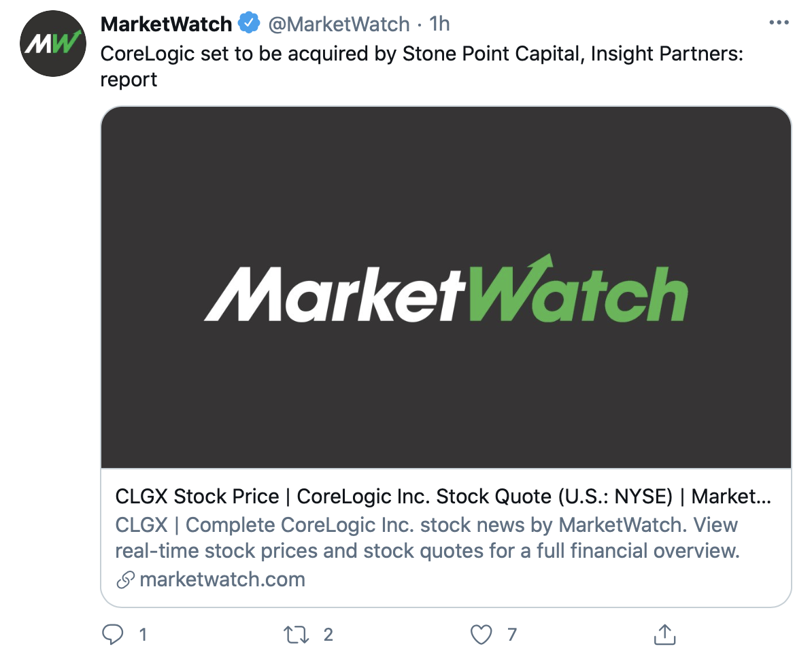Open the marketwatch.com domain link
Viewport: 812px width, 653px height.
[222, 580]
